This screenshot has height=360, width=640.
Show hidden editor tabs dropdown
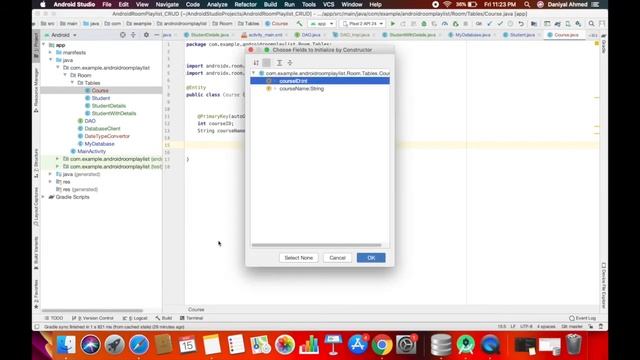[x=593, y=35]
